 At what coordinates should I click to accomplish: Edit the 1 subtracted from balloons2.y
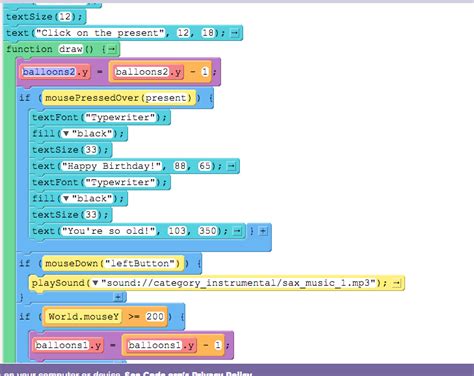click(x=205, y=72)
